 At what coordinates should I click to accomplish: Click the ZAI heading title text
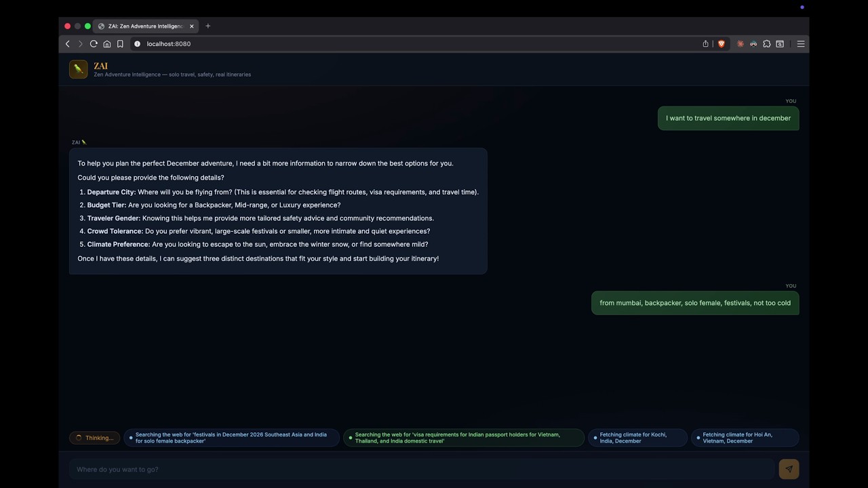coord(101,66)
